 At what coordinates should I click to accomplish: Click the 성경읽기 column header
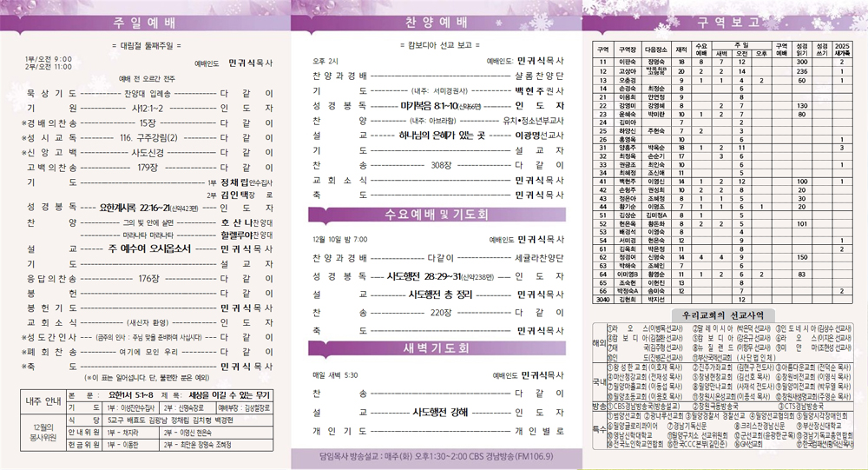[802, 49]
